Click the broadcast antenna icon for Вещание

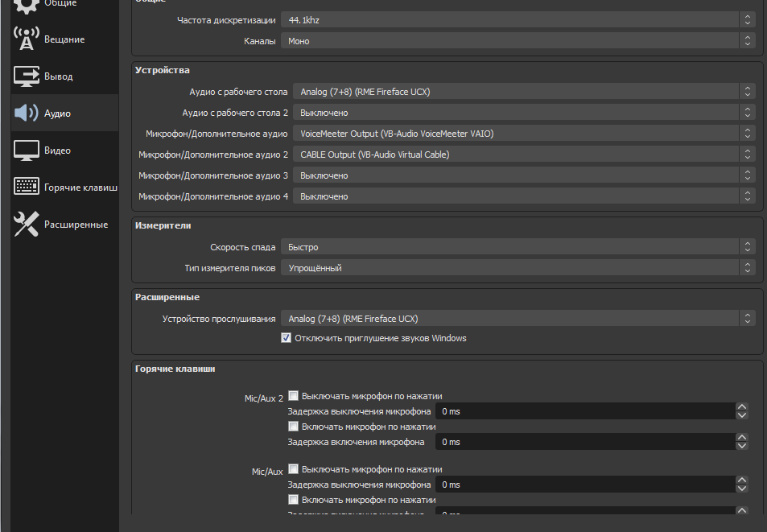(27, 39)
